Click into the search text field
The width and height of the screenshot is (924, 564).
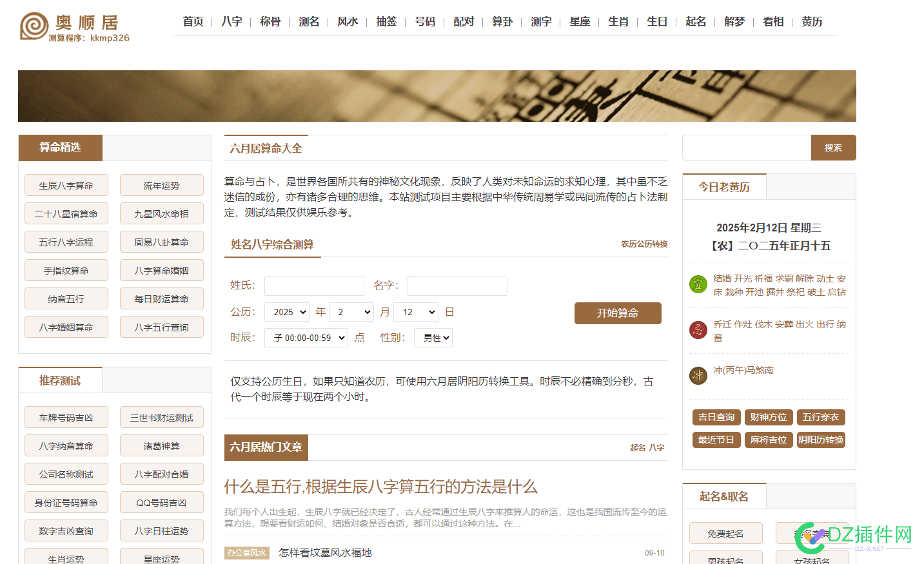(747, 148)
